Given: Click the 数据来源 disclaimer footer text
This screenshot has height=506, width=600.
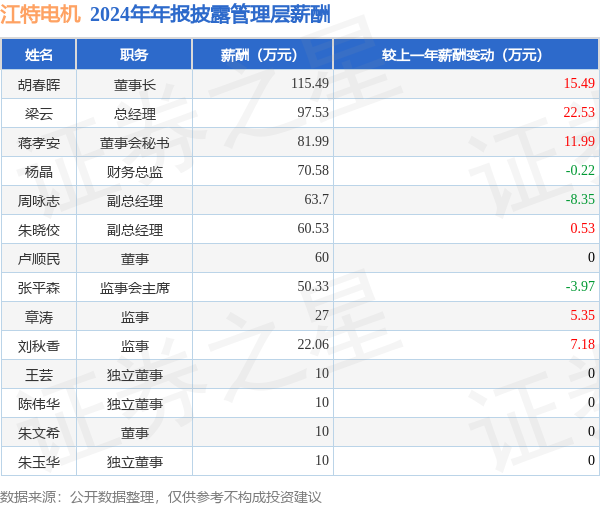Looking at the screenshot, I should coord(160,497).
